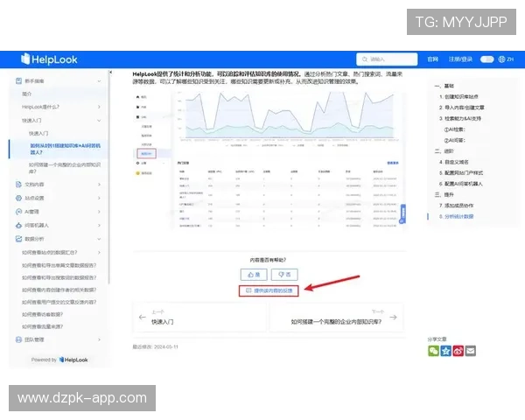Viewport: 525px width, 420px height.
Task: Click the 数据分析 chart icon
Action: [x=18, y=239]
